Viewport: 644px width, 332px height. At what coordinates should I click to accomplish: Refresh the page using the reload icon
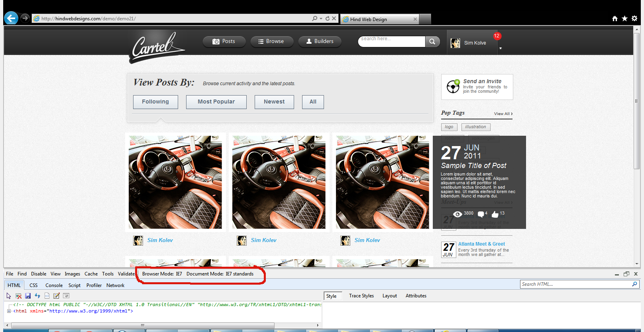328,18
